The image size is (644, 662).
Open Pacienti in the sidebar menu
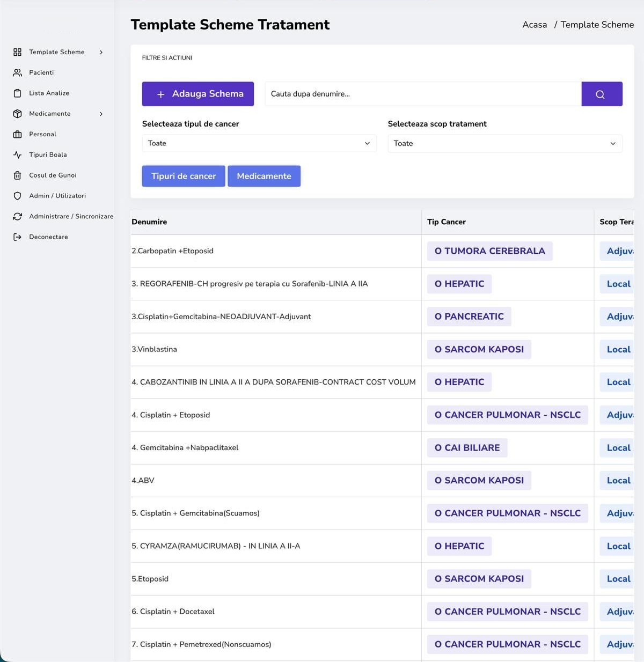[41, 72]
